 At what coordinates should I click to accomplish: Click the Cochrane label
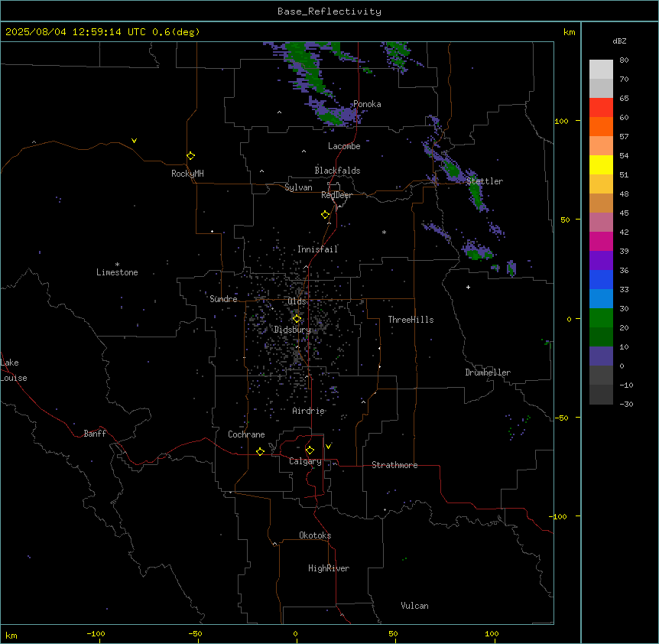click(246, 434)
